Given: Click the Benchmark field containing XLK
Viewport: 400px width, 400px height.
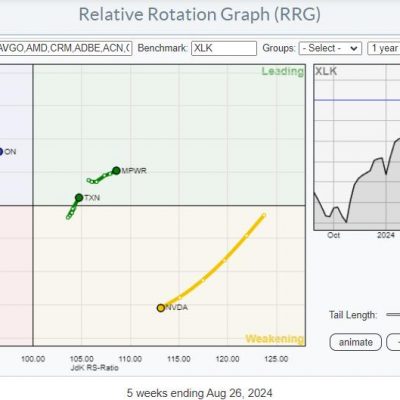Looking at the screenshot, I should click(224, 48).
